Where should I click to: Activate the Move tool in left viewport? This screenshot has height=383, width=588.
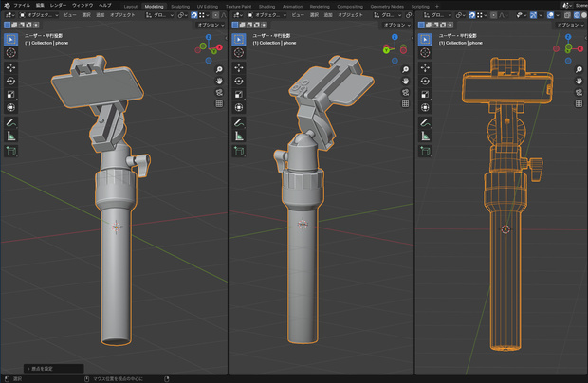10,67
